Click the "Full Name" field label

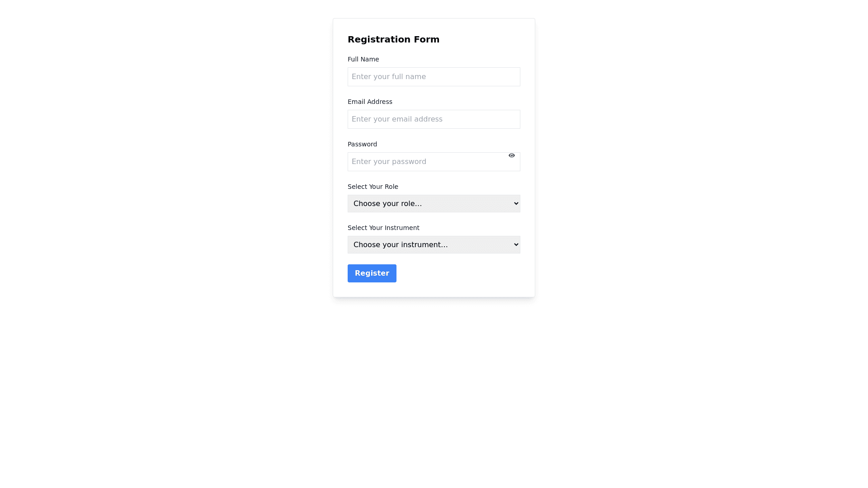363,59
